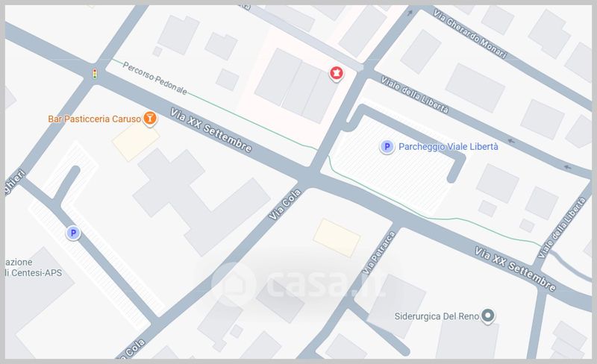Click the Siderurgica Del Reno label
597x364 pixels.
click(x=437, y=316)
